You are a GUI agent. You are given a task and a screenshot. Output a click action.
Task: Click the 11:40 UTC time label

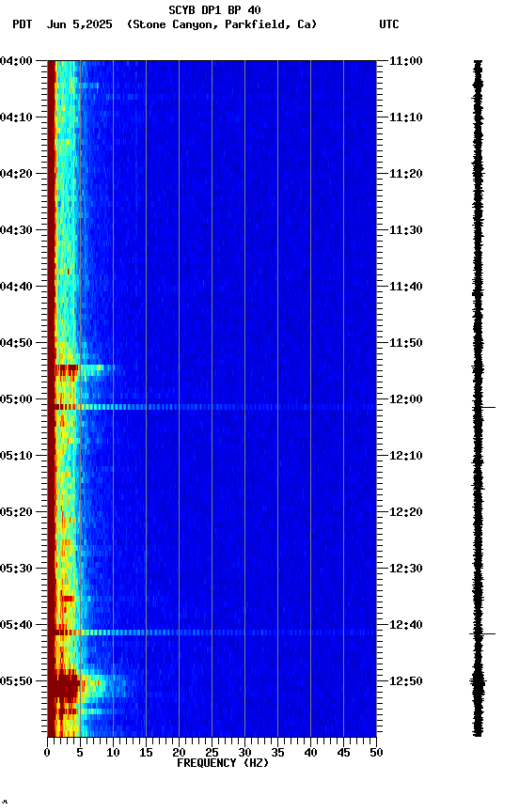(x=406, y=287)
